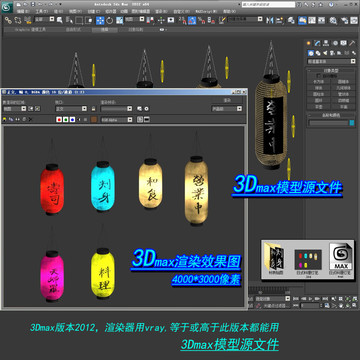This screenshot has width=360, height=360.
Task: Select Shapes category in Create panel
Action: tap(318, 53)
